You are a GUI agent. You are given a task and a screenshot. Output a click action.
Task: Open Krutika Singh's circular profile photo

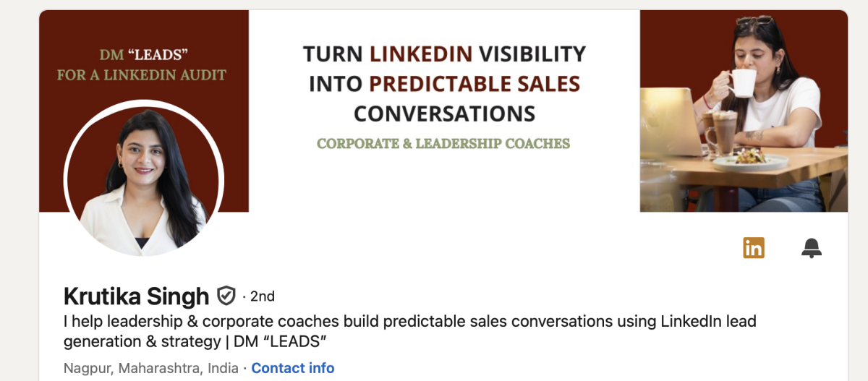[x=144, y=179]
